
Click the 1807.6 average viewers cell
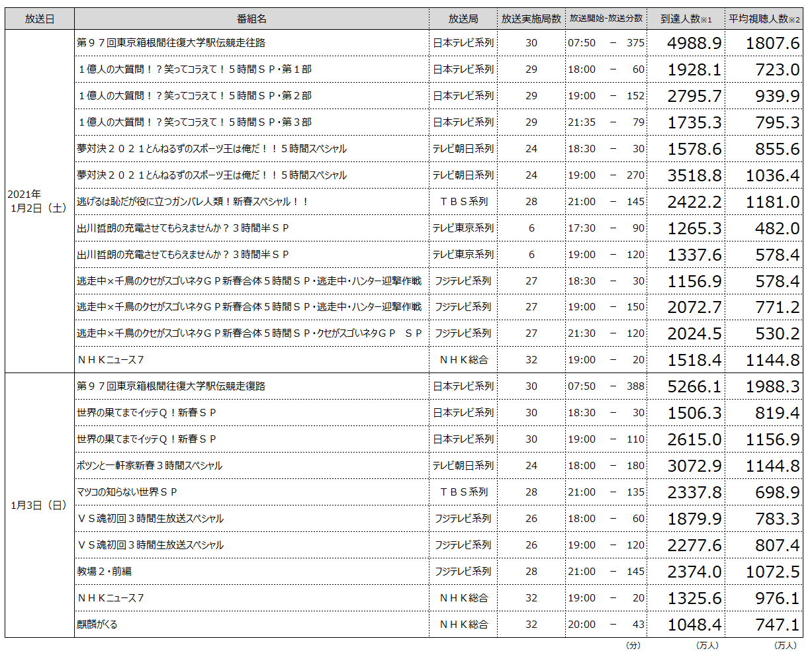pyautogui.click(x=764, y=43)
